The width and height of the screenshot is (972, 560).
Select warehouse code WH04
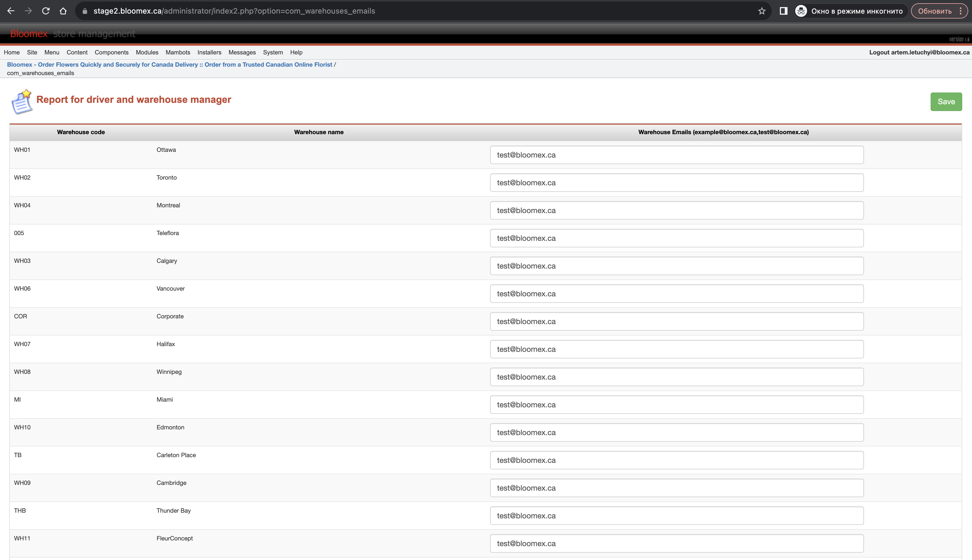coord(22,205)
